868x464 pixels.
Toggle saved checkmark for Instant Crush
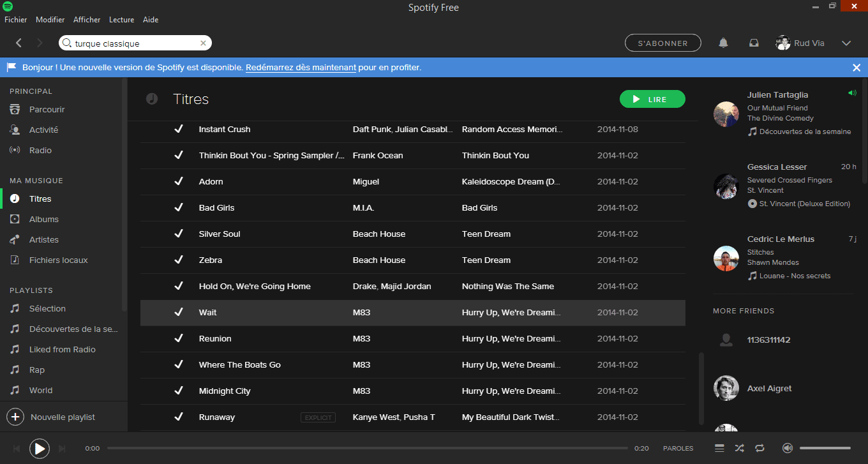[x=179, y=129]
